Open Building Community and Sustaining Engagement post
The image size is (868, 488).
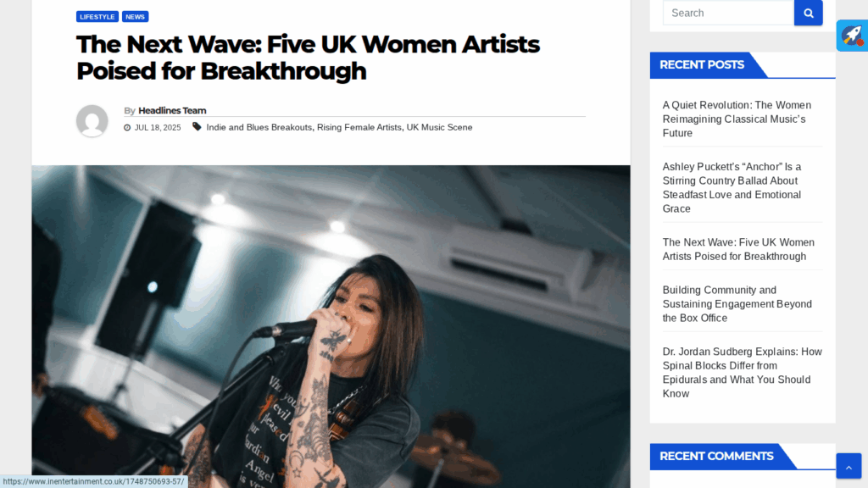click(x=737, y=304)
